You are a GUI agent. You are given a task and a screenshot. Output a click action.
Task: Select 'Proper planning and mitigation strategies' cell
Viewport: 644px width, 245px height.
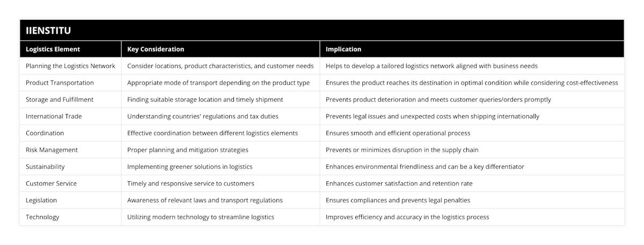pos(187,150)
